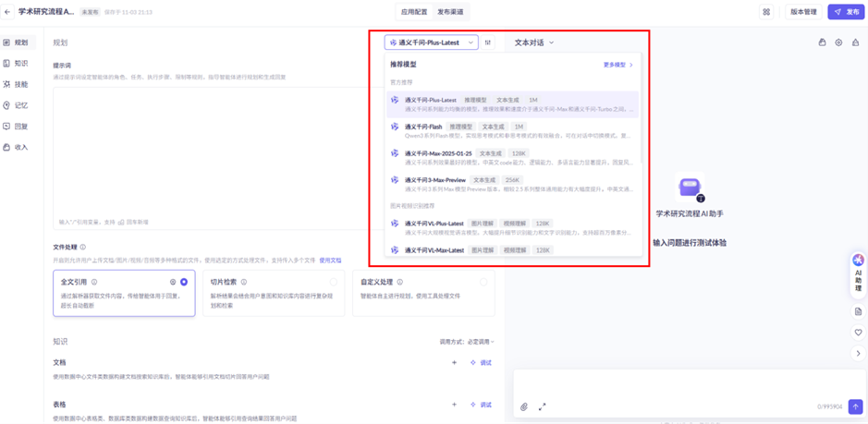Choose 通义千问VL-Plus-Latest in the model list

pyautogui.click(x=513, y=227)
